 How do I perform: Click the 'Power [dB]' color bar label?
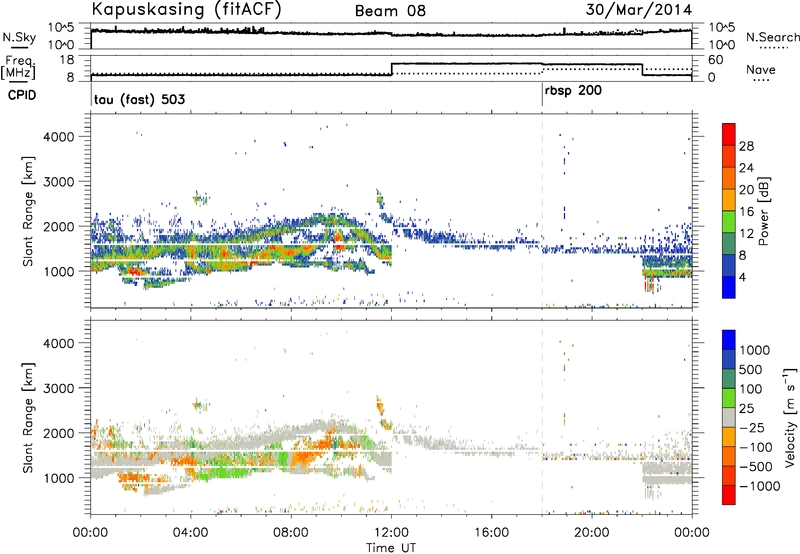(763, 211)
